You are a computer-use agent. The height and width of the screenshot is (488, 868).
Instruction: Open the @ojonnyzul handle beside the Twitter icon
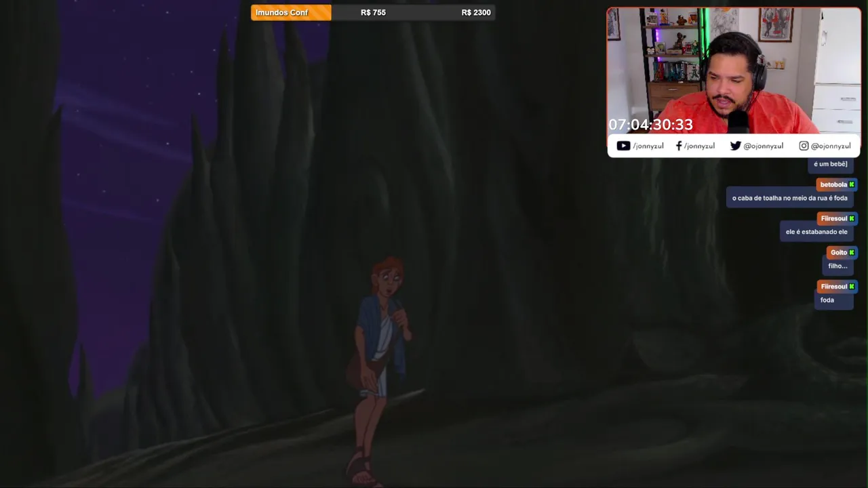pyautogui.click(x=764, y=146)
